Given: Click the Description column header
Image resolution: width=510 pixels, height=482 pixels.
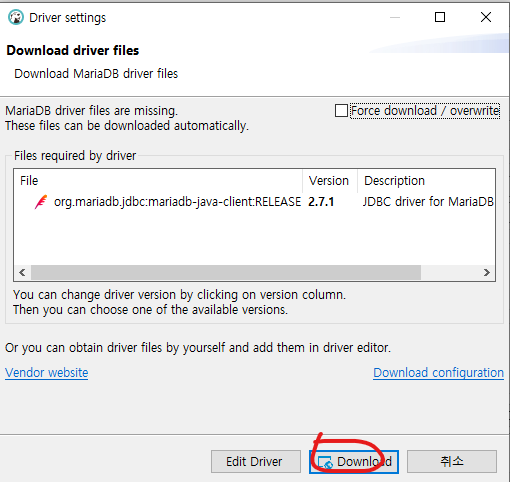Looking at the screenshot, I should (x=426, y=181).
